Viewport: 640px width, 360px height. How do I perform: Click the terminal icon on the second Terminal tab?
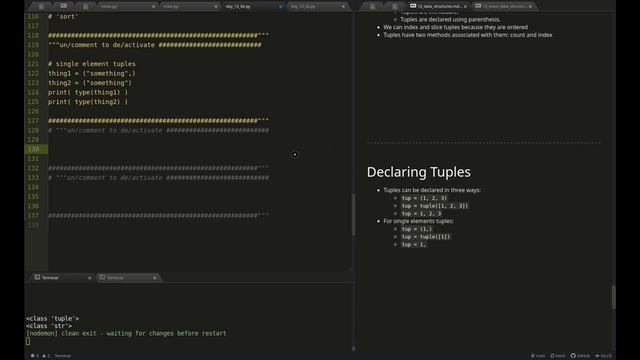click(x=102, y=278)
